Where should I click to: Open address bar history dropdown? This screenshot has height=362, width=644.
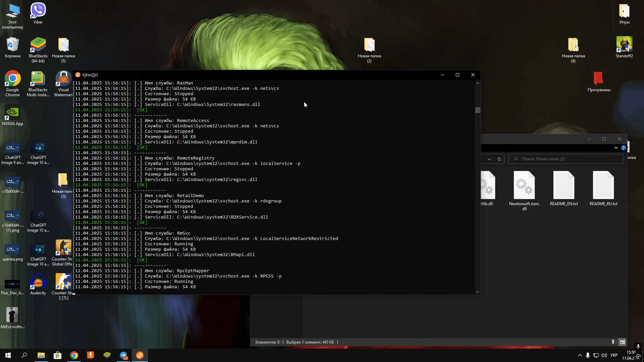click(489, 159)
